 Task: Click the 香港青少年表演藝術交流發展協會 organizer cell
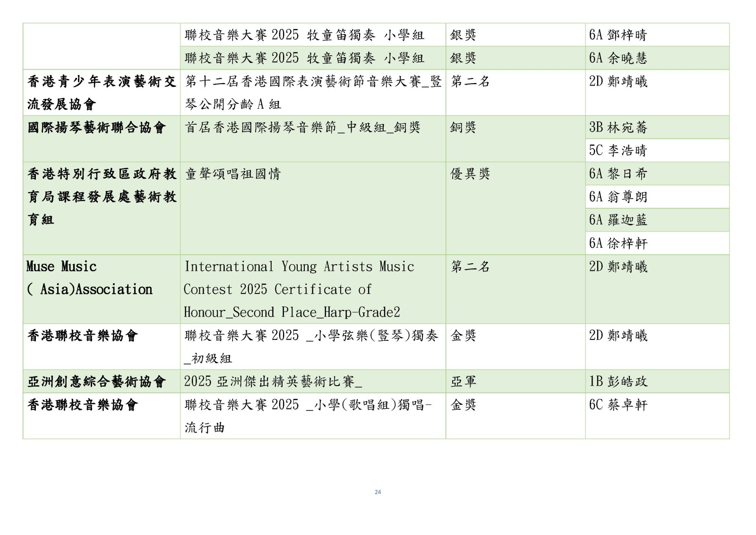click(x=101, y=93)
